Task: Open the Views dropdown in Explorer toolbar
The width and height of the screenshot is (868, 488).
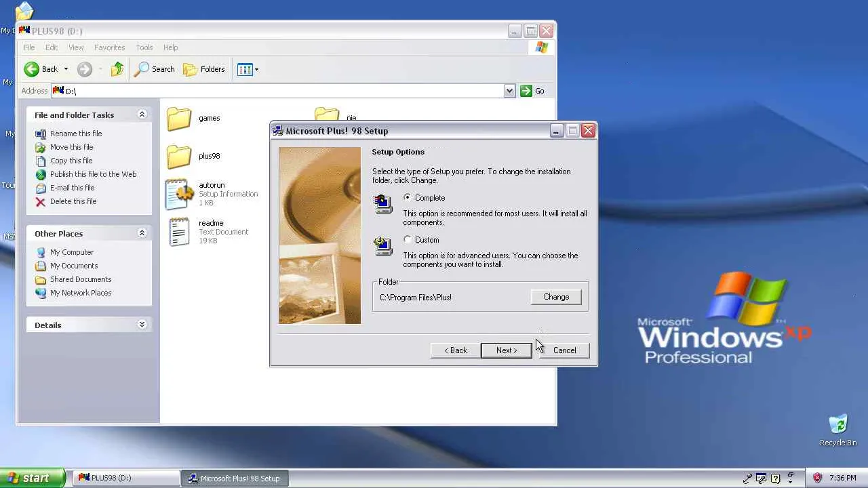Action: [x=248, y=69]
